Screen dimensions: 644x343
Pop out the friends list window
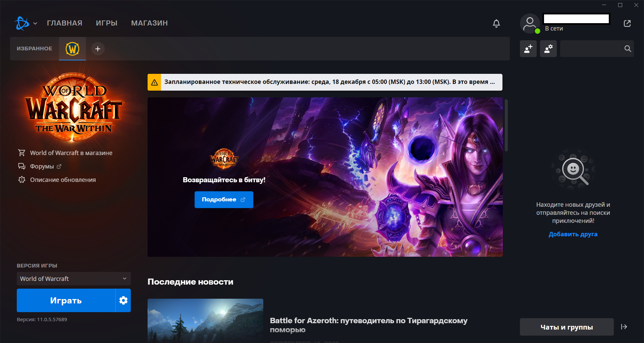pos(627,23)
